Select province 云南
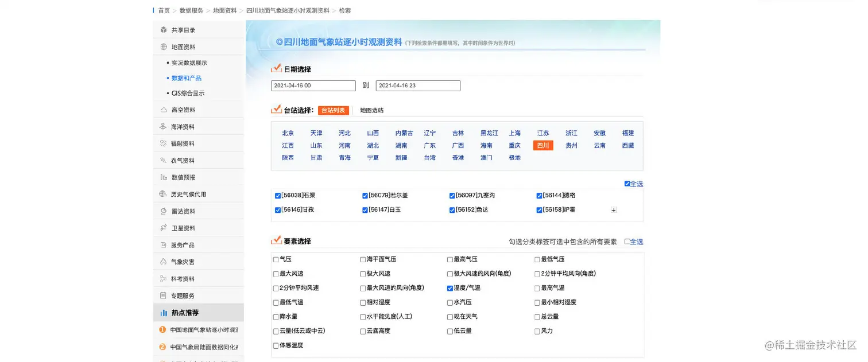 (x=600, y=146)
